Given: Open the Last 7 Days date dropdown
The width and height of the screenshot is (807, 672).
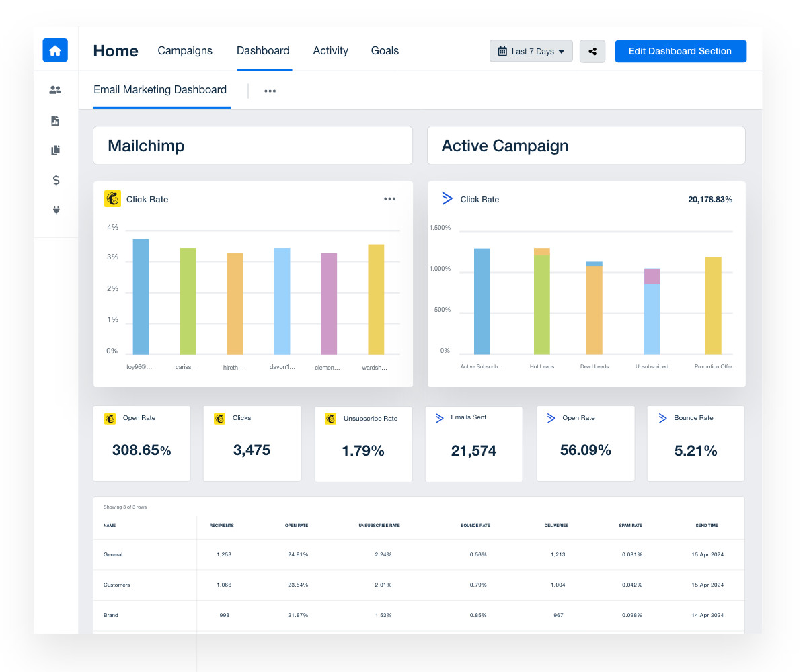Looking at the screenshot, I should pyautogui.click(x=531, y=51).
